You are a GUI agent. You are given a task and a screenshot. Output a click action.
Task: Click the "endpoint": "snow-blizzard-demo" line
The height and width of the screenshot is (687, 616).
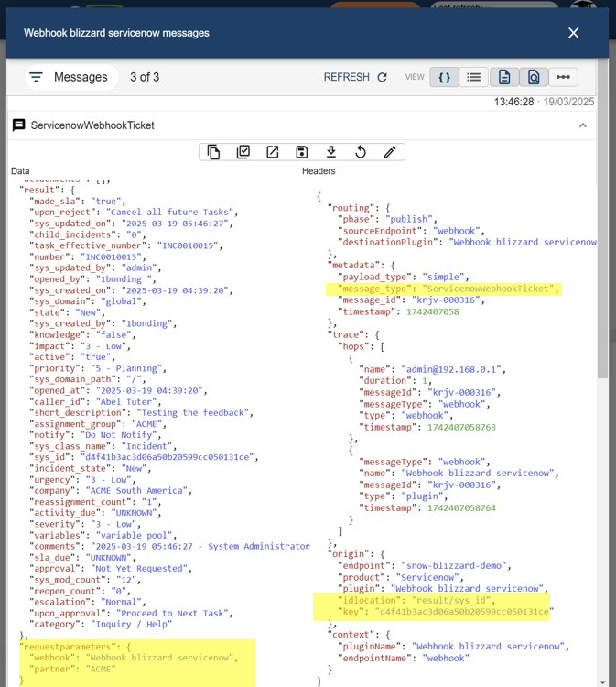pos(424,566)
